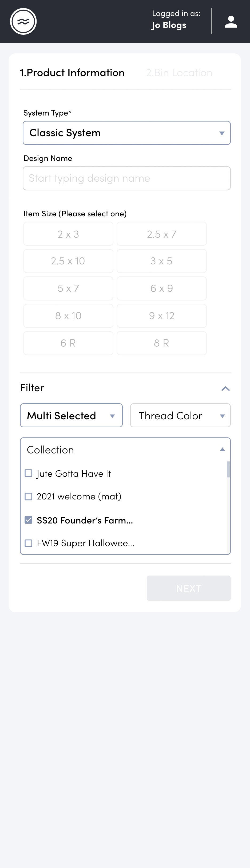
Task: Uncheck SS20 Founder's Farm collection
Action: [x=29, y=520]
